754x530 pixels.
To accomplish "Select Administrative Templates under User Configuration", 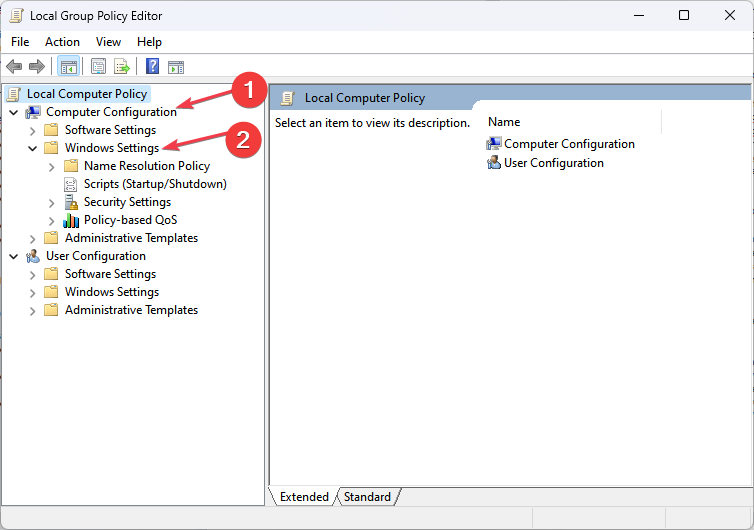I will click(131, 310).
